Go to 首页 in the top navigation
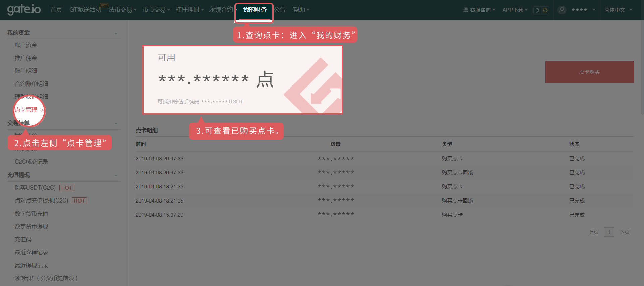The height and width of the screenshot is (286, 644). (x=56, y=10)
